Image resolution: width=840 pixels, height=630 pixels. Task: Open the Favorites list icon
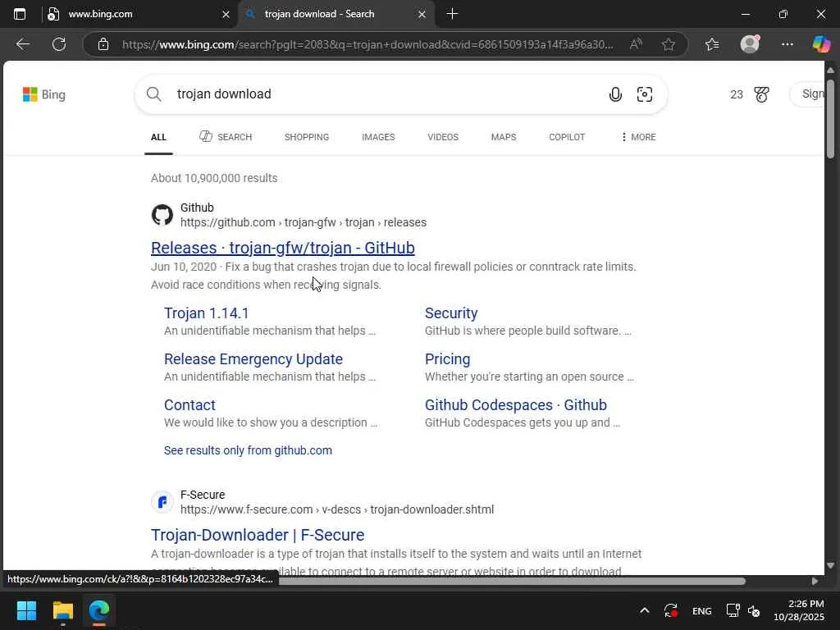(x=712, y=44)
